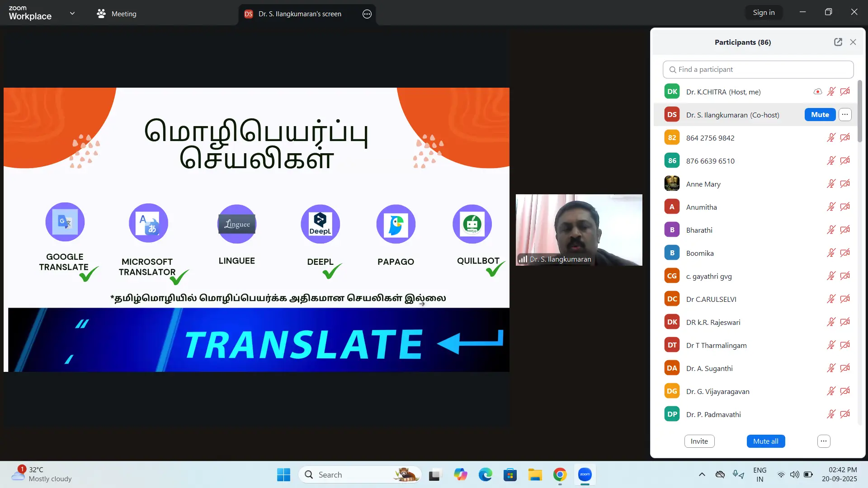Click Anumitha's video off icon
This screenshot has height=488, width=868.
pos(845,207)
